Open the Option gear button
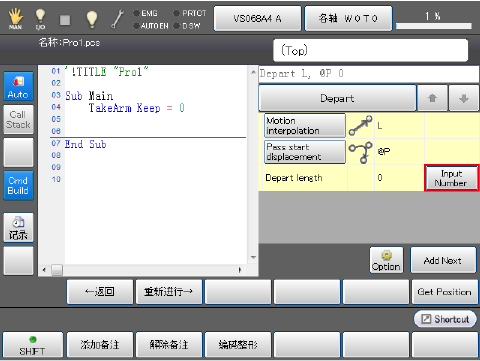Viewport: 480px width, 361px height. tap(386, 260)
